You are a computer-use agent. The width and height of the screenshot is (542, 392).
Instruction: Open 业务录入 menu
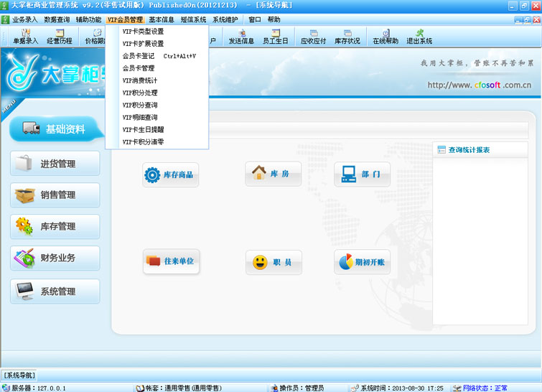(x=24, y=19)
